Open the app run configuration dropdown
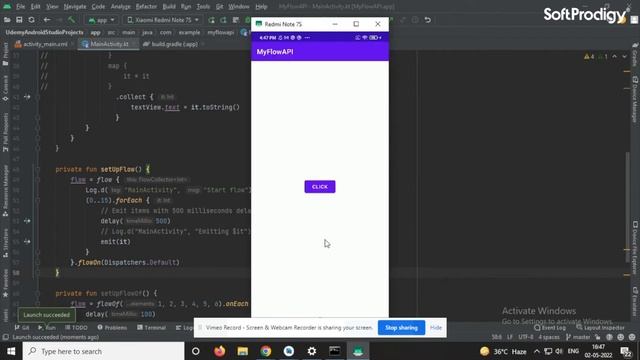 click(102, 20)
